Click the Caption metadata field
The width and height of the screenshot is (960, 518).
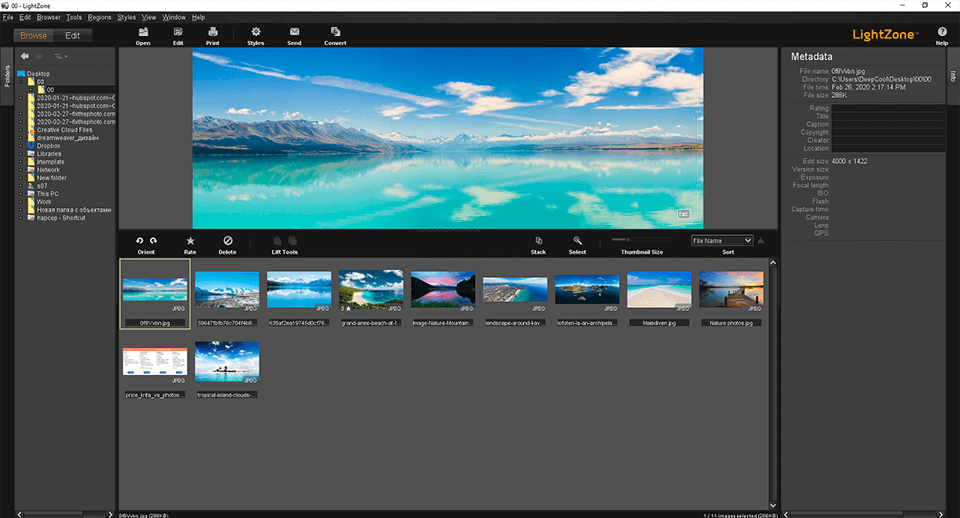coord(888,124)
